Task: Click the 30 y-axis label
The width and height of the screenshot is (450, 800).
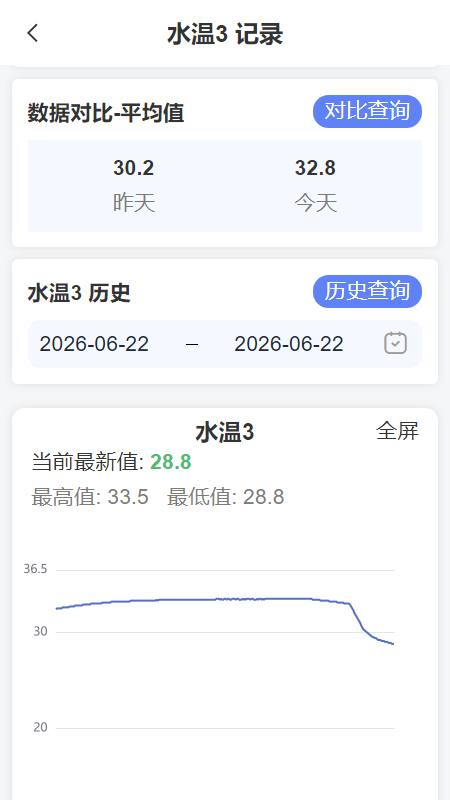Action: [40, 632]
